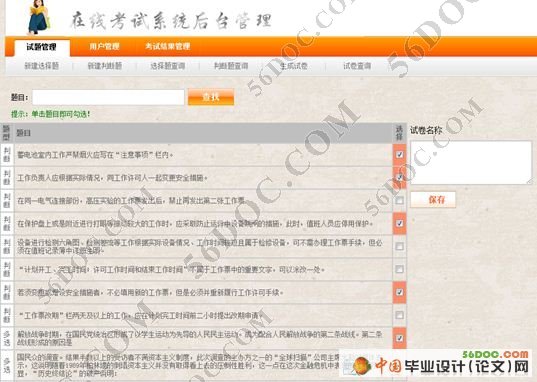This screenshot has width=537, height=382.
Task: Go to 试卷查询 submenu item
Action: (357, 66)
